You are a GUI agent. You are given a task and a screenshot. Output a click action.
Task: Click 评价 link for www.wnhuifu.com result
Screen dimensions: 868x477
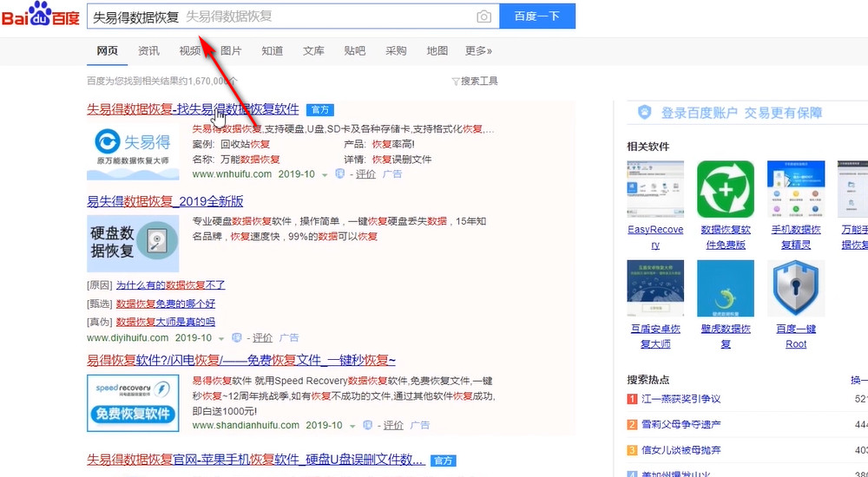(x=365, y=173)
